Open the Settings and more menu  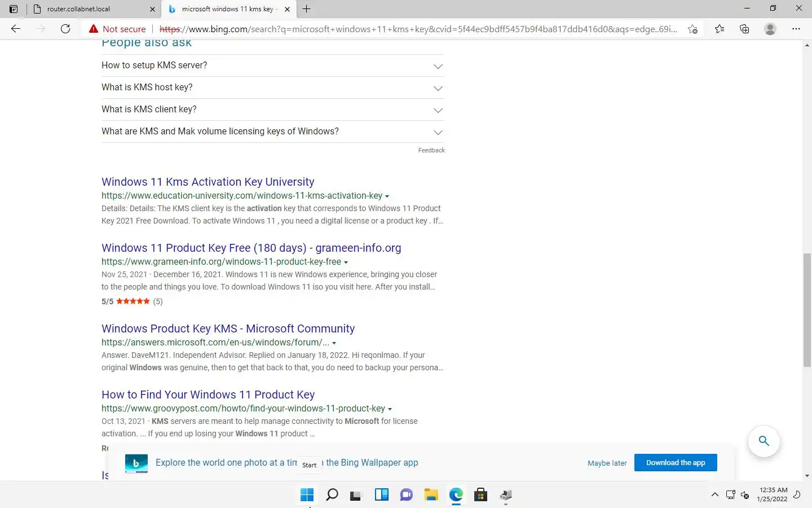796,29
